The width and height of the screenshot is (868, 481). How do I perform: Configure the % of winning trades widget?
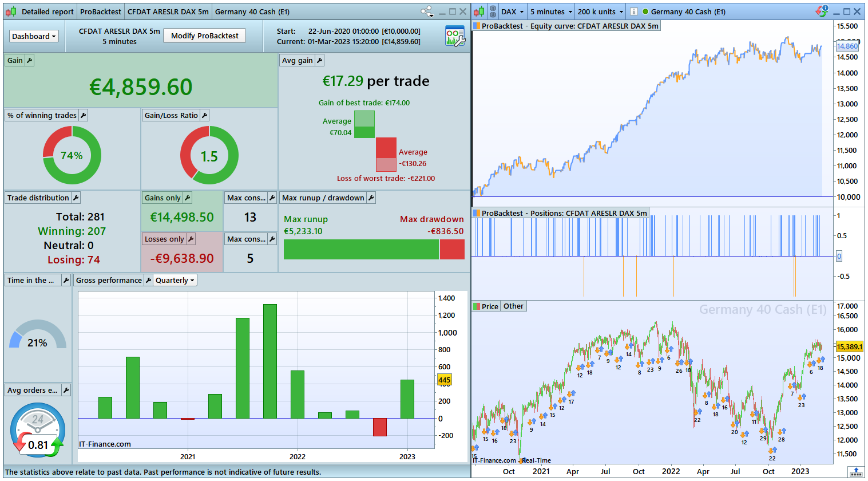84,115
